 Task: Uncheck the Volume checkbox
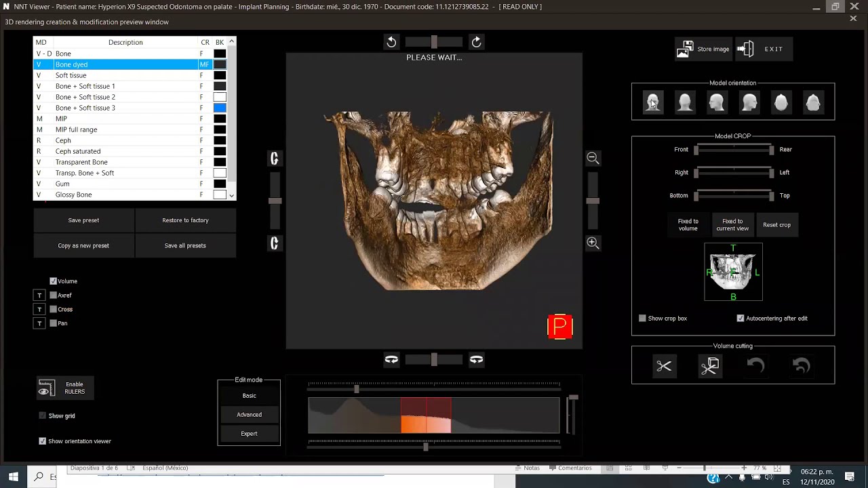[54, 281]
